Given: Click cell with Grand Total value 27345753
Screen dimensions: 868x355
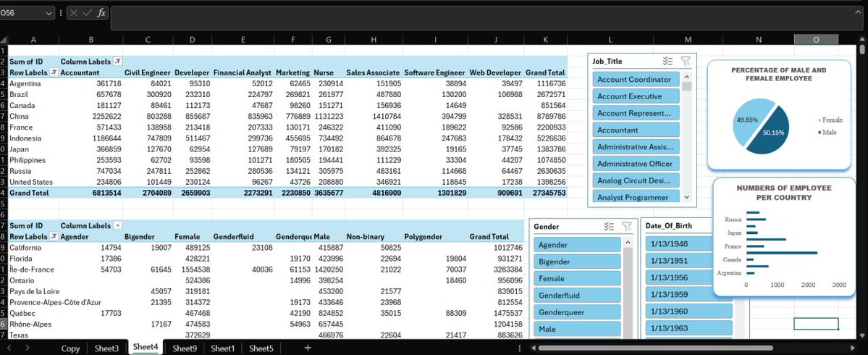Looking at the screenshot, I should (546, 193).
